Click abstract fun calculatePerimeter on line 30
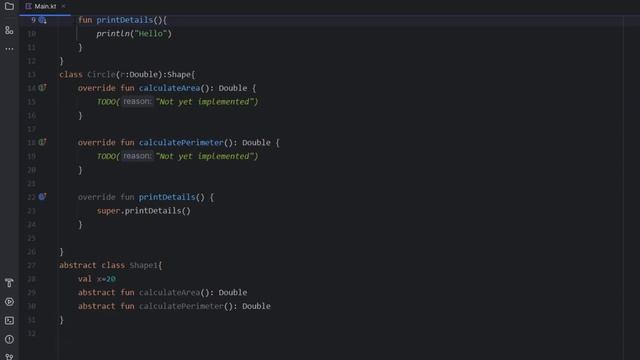640x360 pixels. (174, 306)
